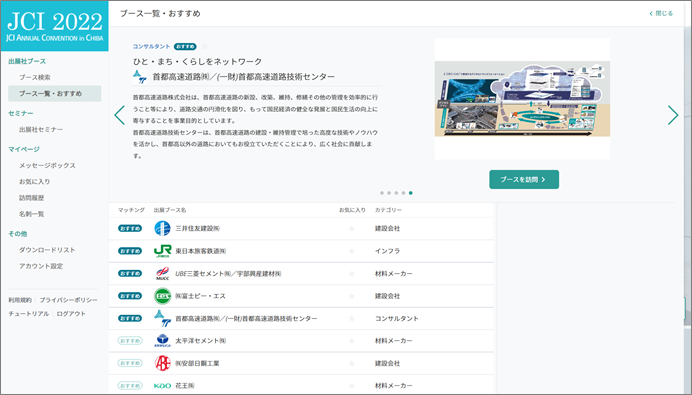Toggle favorite star for UBE三菱セメント

click(352, 274)
